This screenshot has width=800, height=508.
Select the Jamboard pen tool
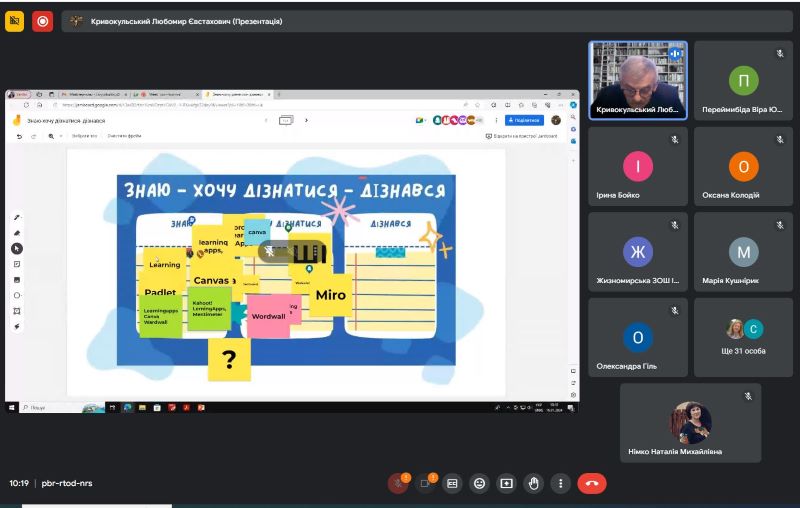tap(17, 217)
